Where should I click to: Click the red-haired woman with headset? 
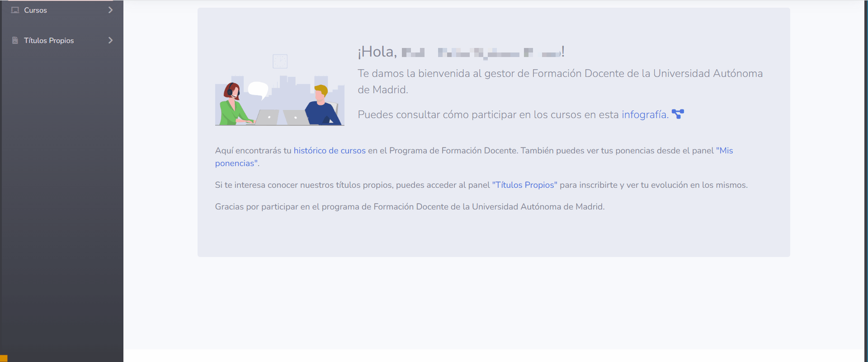(x=232, y=105)
